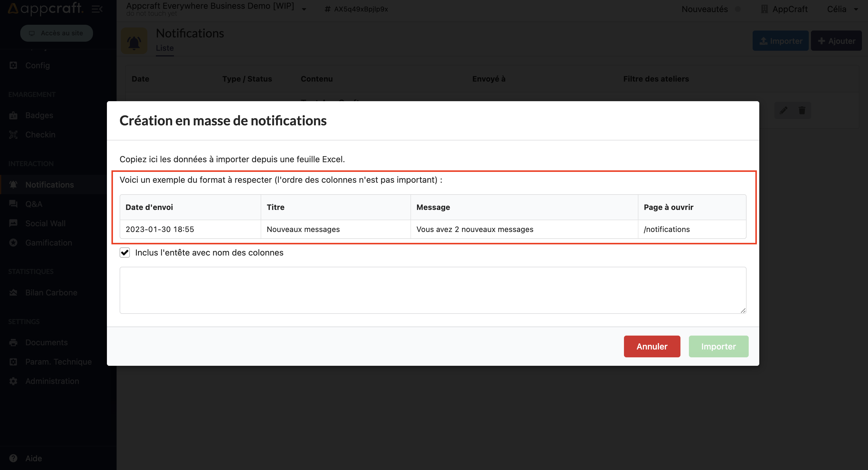Expand the event name dropdown arrow
Image resolution: width=868 pixels, height=470 pixels.
(x=304, y=9)
